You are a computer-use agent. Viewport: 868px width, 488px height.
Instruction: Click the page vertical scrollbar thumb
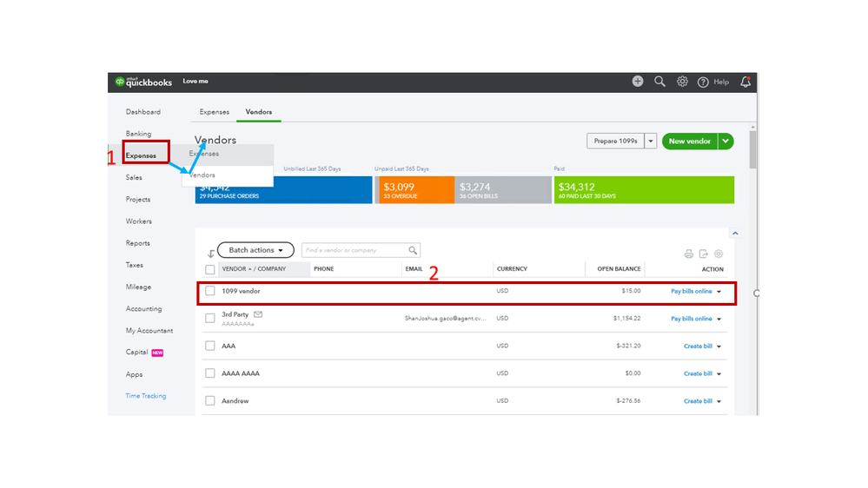coord(752,149)
